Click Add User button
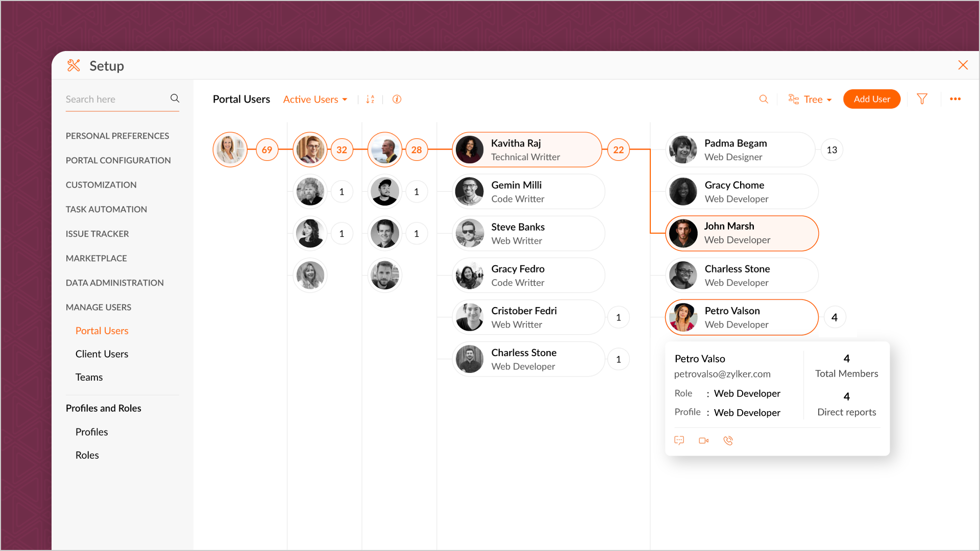Screen dimensions: 980x551 pyautogui.click(x=871, y=99)
